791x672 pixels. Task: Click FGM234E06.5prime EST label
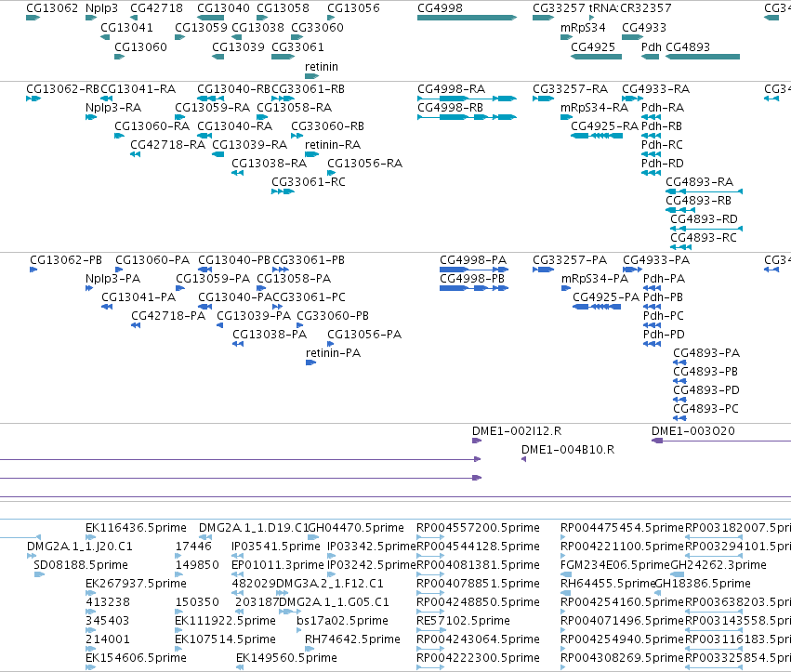615,565
